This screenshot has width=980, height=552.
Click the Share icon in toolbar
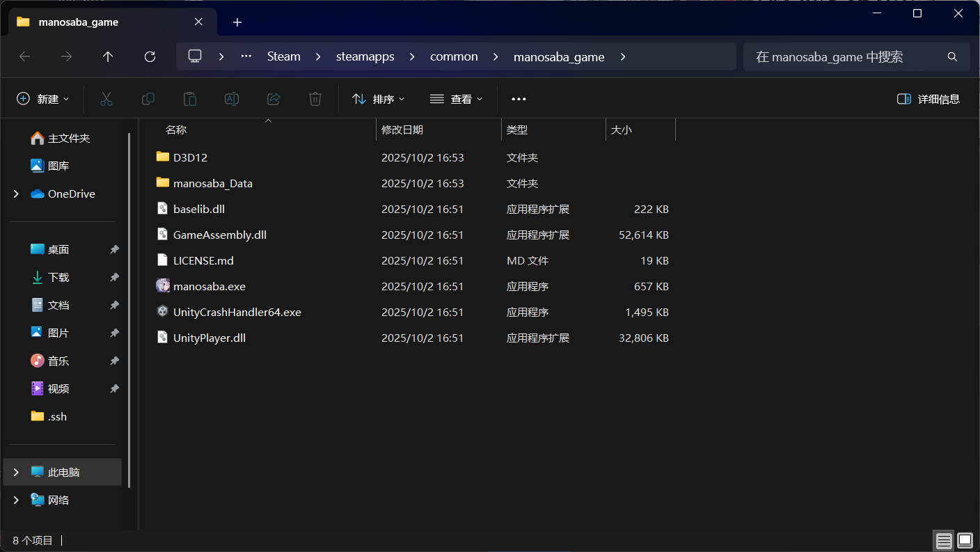click(274, 99)
